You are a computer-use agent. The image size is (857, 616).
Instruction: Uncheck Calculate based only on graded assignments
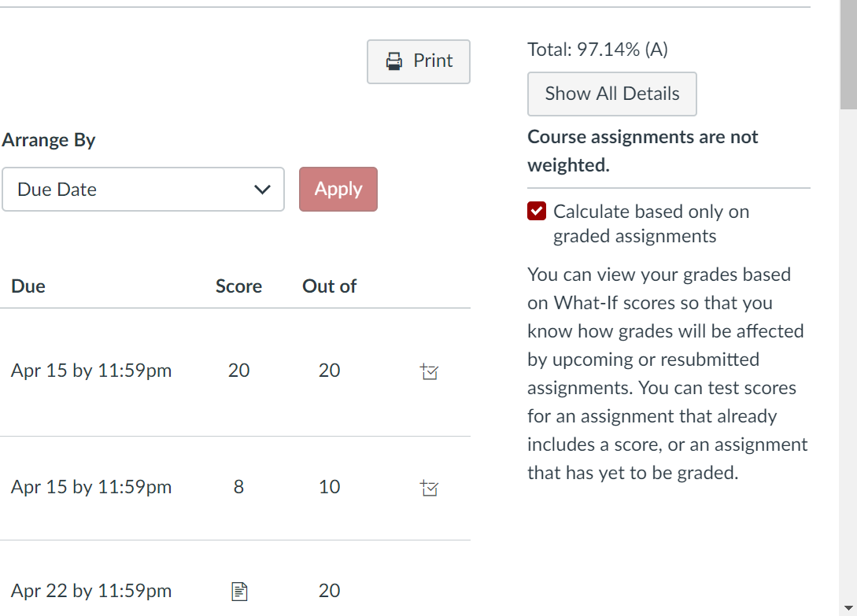tap(537, 212)
